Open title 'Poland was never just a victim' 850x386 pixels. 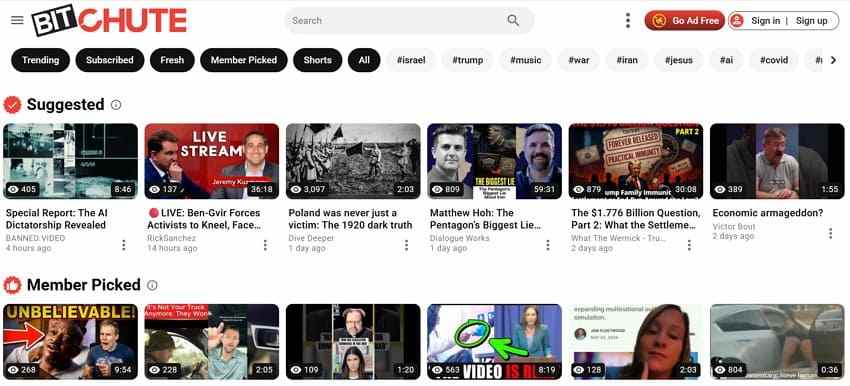[x=350, y=219]
